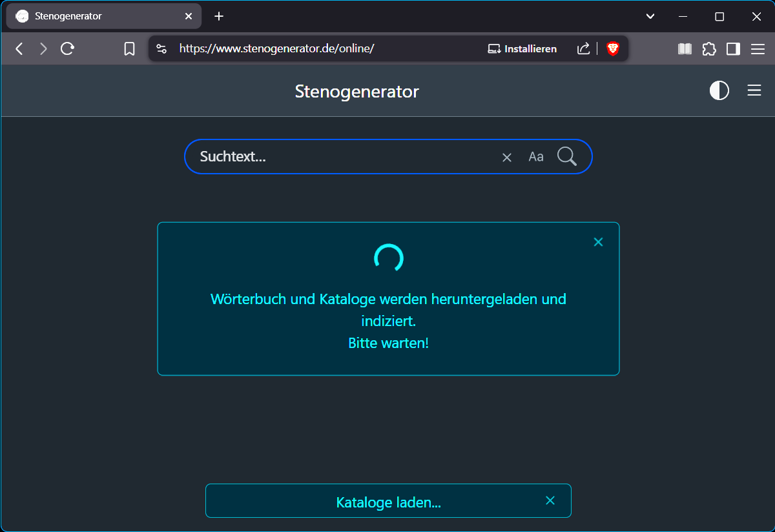This screenshot has width=775, height=532.
Task: Dismiss the Wörterbuch download notice
Action: click(x=598, y=242)
